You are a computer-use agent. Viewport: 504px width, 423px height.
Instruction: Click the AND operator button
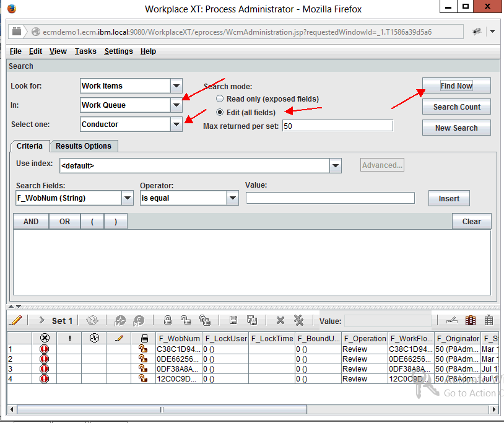tap(31, 222)
